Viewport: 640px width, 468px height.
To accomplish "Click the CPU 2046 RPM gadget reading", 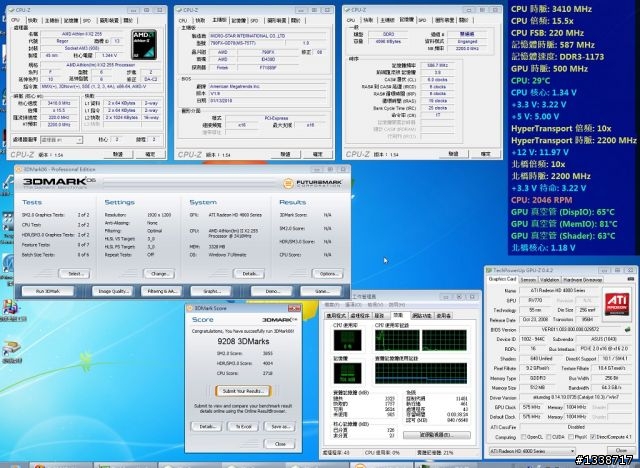I will pyautogui.click(x=541, y=200).
